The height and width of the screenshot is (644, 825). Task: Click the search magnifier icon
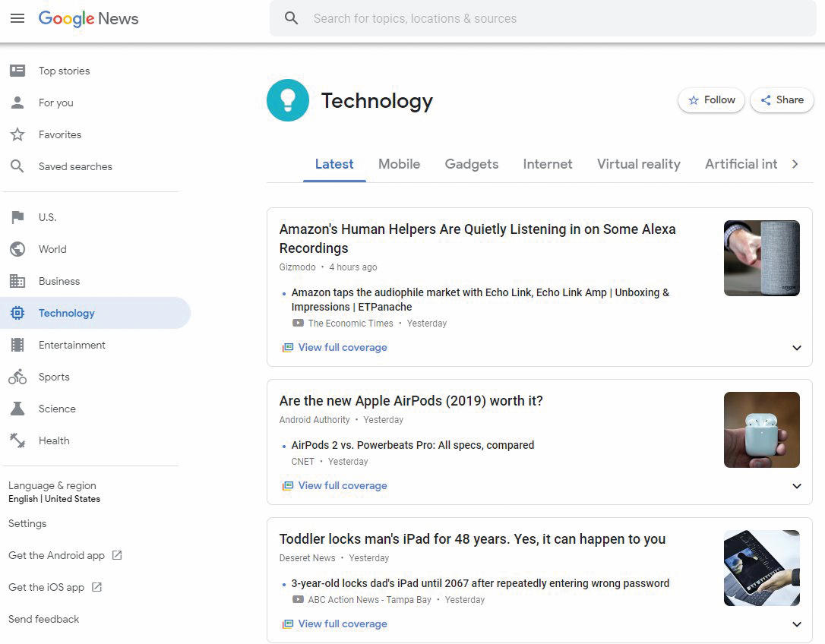pos(291,18)
